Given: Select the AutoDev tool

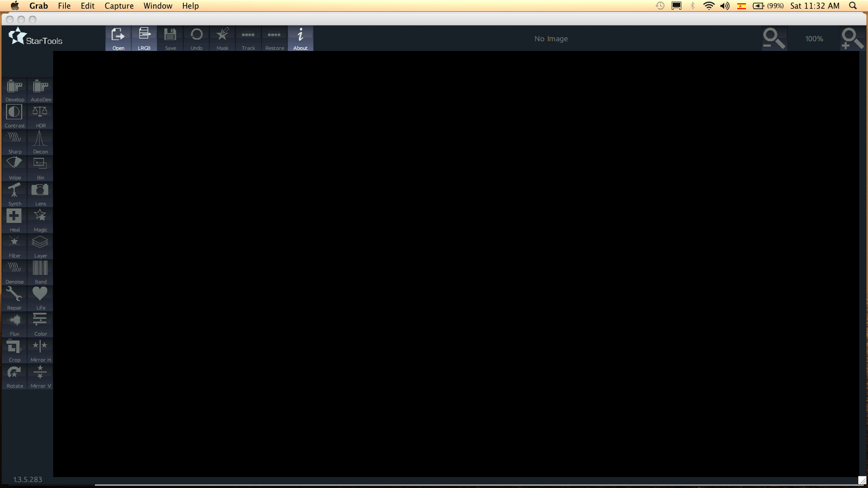Looking at the screenshot, I should [41, 90].
